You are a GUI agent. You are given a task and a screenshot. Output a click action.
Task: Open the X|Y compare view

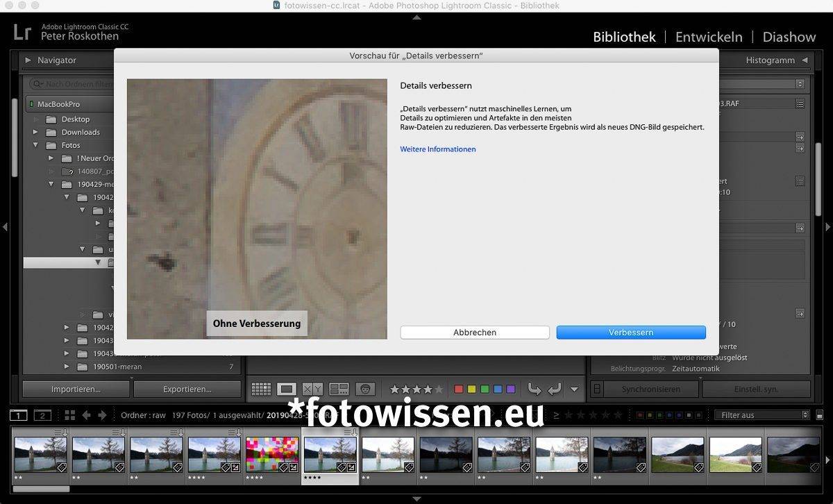(x=312, y=389)
